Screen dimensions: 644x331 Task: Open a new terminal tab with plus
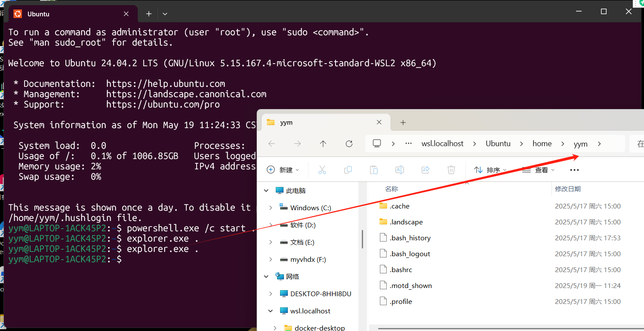149,14
